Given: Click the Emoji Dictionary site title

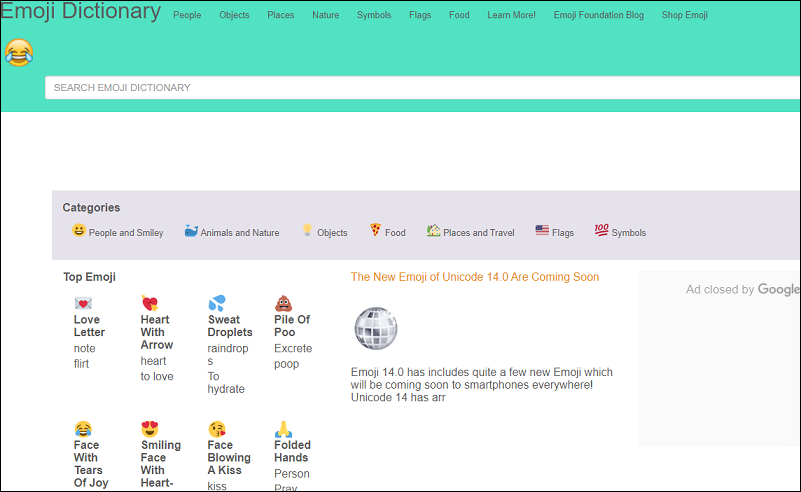Looking at the screenshot, I should point(80,11).
